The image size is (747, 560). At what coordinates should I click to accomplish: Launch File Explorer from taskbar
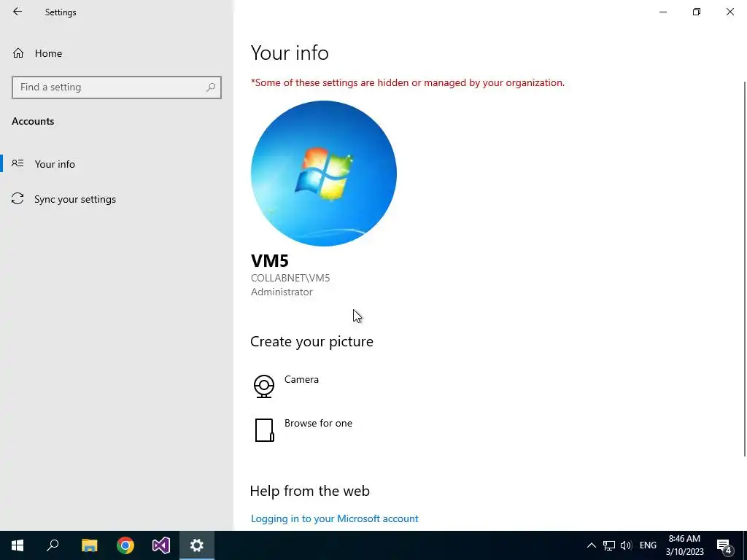point(89,545)
